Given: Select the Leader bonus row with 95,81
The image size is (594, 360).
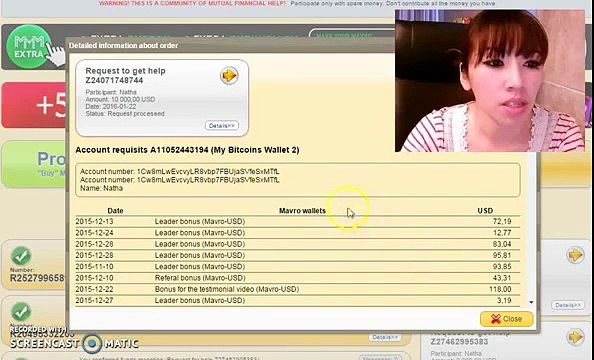Looking at the screenshot, I should click(297, 255).
